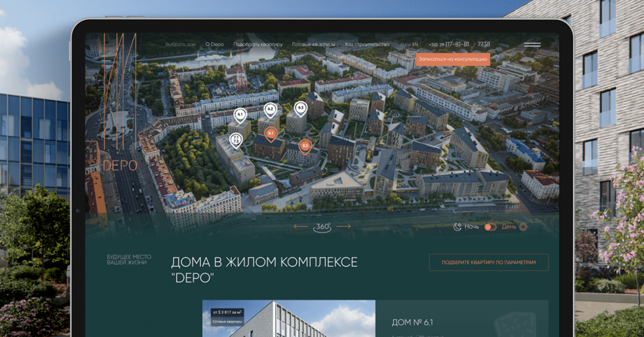Open 'Ход строительства' menu item
Viewport: 644px width, 337px height.
tap(367, 44)
